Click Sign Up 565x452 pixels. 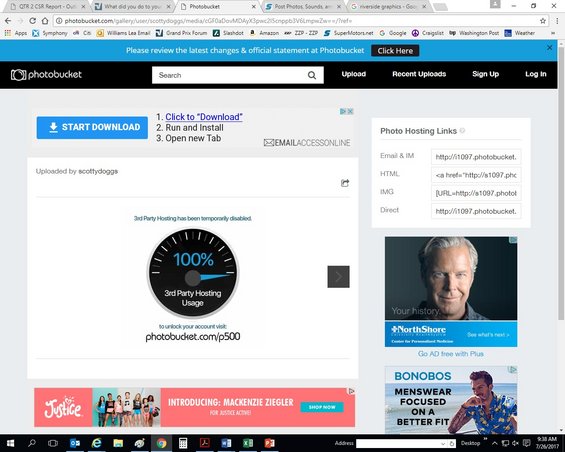[485, 74]
